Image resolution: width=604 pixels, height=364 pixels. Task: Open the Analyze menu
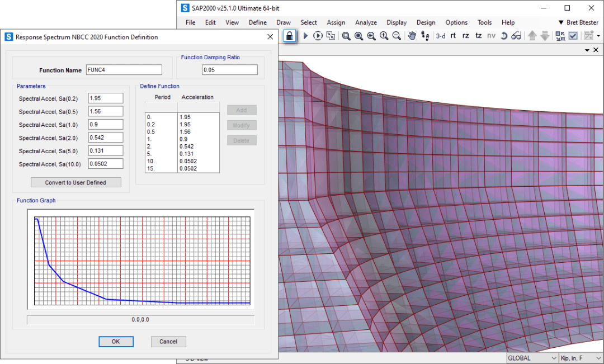(x=366, y=22)
